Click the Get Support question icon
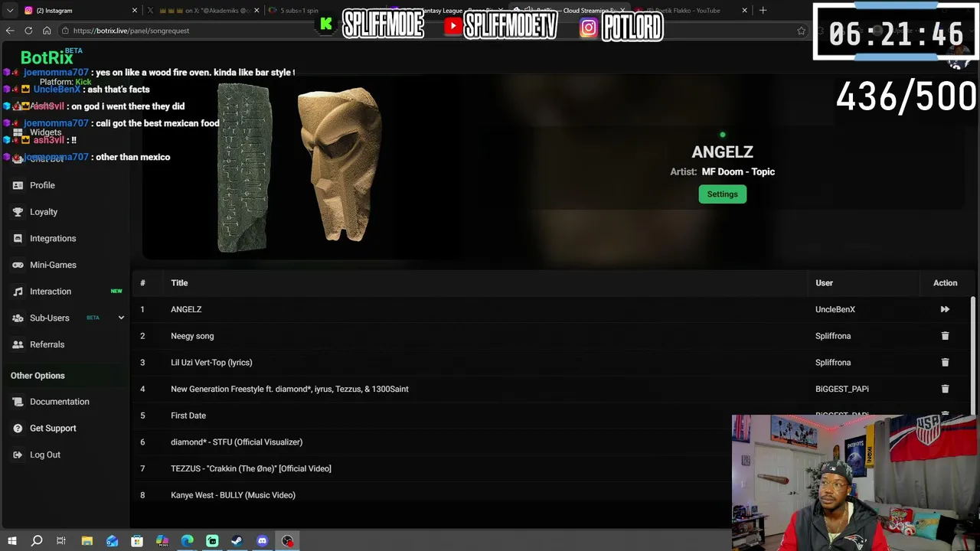The image size is (980, 551). (x=18, y=428)
